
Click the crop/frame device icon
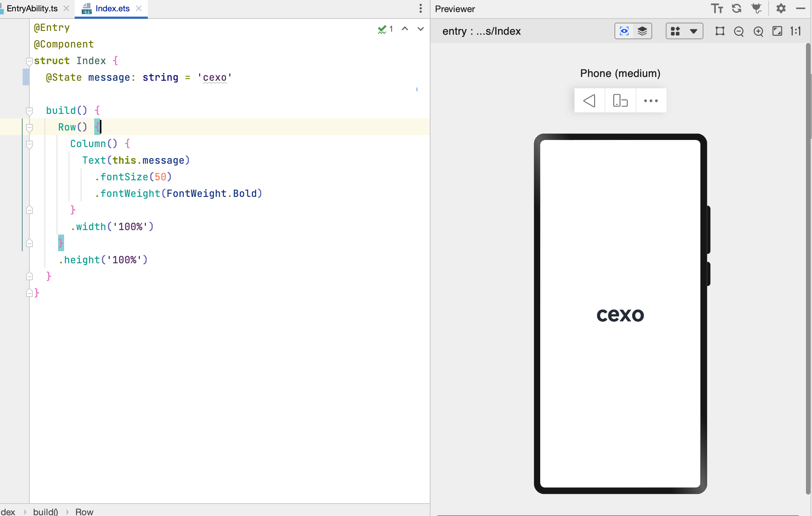coord(720,31)
